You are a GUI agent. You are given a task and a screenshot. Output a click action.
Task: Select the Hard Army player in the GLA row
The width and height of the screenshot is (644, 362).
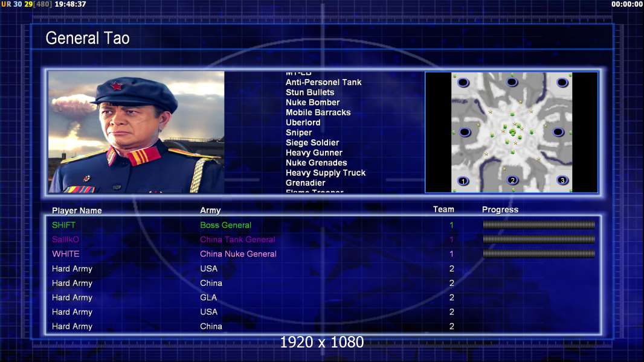pyautogui.click(x=72, y=297)
